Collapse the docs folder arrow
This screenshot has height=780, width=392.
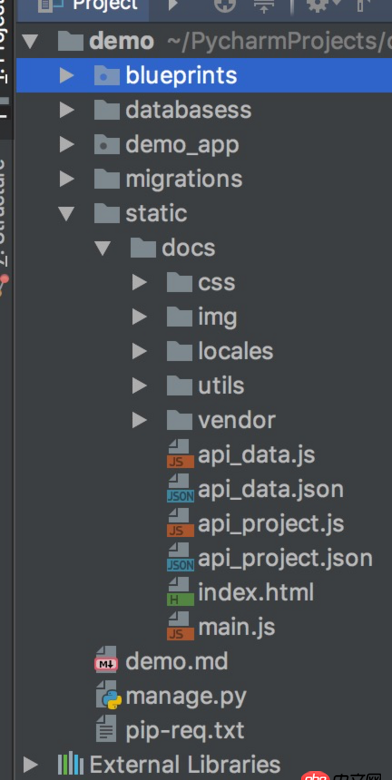(x=103, y=248)
